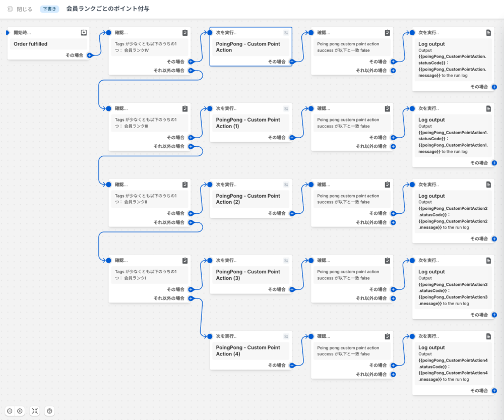Select the 'Tags … 会員ランクI' condition text
504x420 pixels.
pyautogui.click(x=146, y=275)
